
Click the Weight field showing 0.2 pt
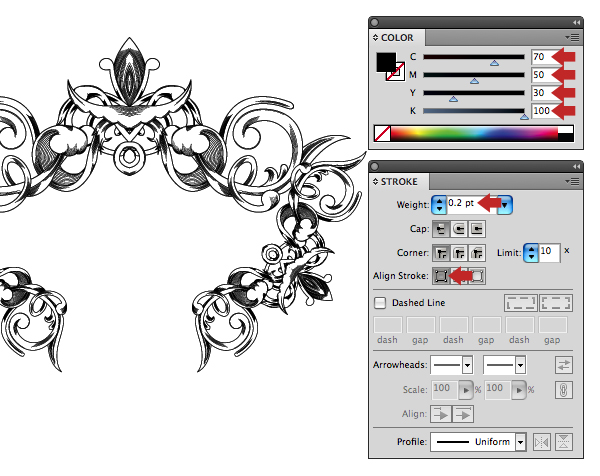(x=472, y=205)
